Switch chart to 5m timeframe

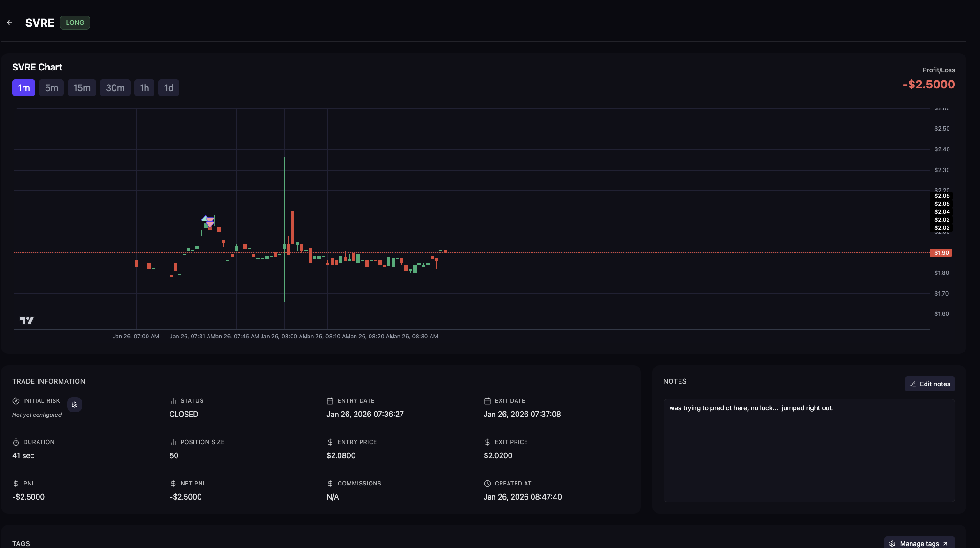[x=51, y=88]
